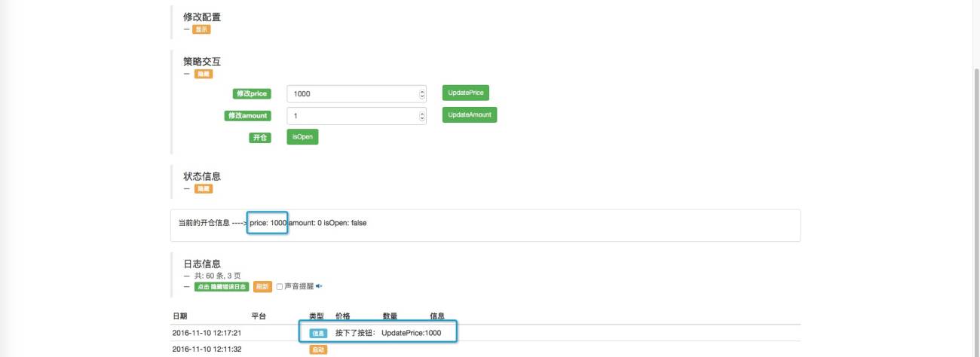This screenshot has height=357, width=980.
Task: Collapse the 状态信息 section via its orange toggle
Action: tap(204, 189)
